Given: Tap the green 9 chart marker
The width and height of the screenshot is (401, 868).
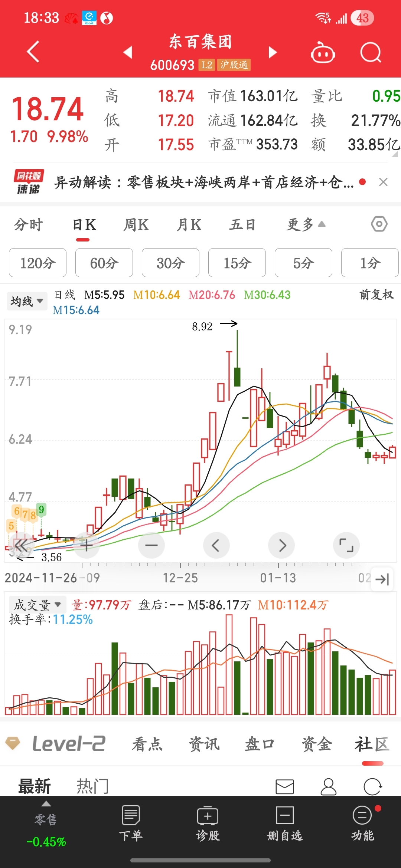Looking at the screenshot, I should tap(41, 509).
